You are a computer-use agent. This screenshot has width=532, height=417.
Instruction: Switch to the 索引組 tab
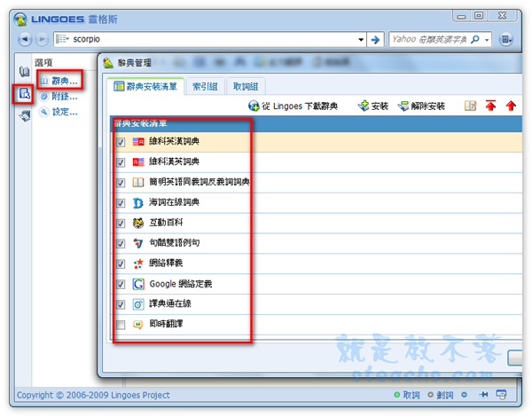coord(205,87)
